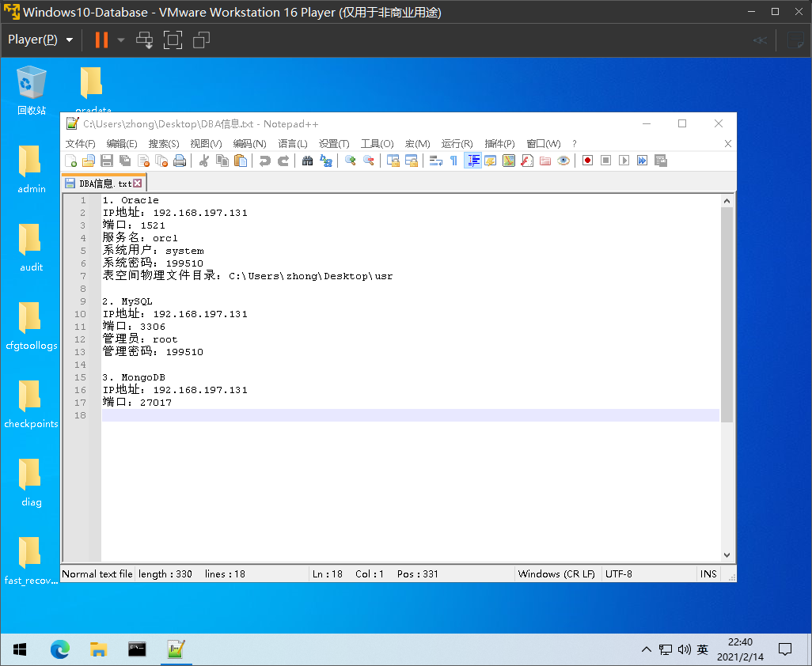Image resolution: width=812 pixels, height=666 pixels.
Task: Play back the recorded macro
Action: click(x=624, y=161)
